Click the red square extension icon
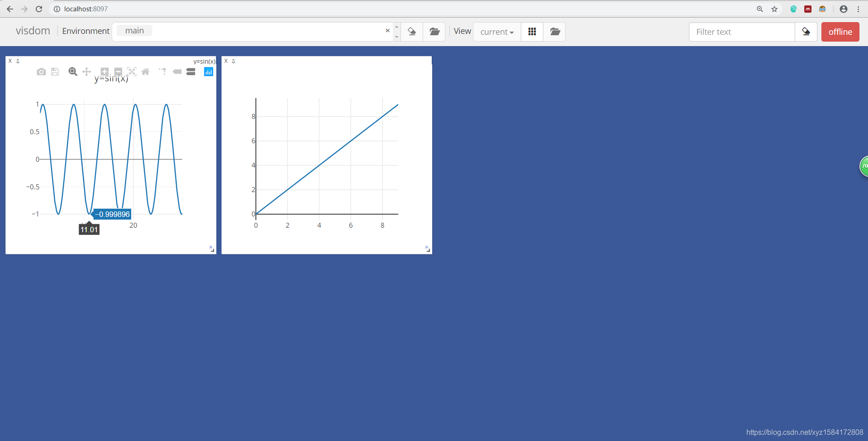 coord(808,9)
